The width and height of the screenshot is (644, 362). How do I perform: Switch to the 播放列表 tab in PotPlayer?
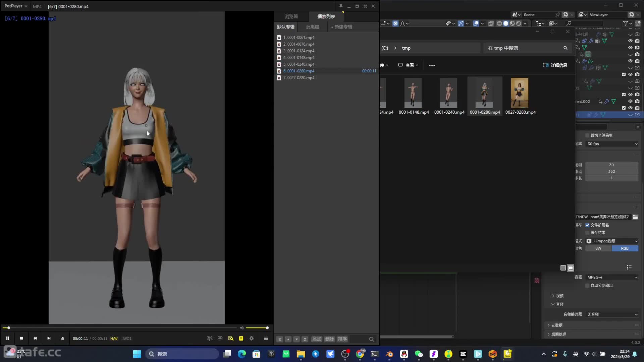click(x=326, y=16)
